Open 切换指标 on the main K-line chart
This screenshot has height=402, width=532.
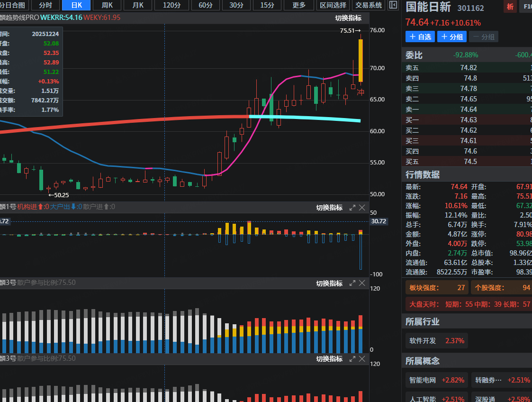(x=348, y=18)
